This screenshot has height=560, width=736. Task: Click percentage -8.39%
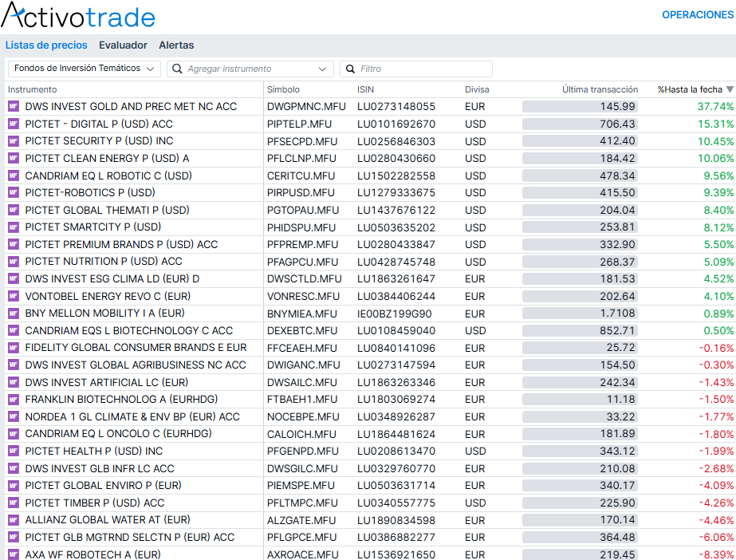coord(716,554)
